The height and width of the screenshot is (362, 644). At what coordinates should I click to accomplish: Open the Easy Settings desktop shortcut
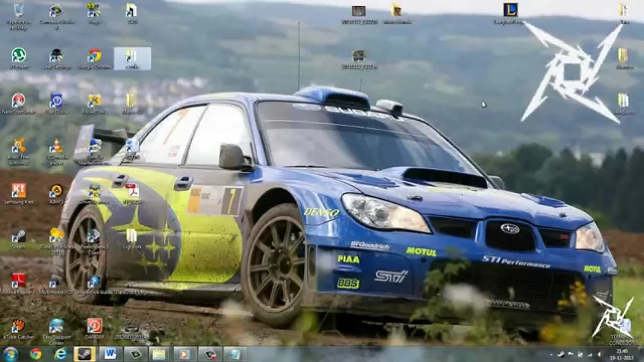(56, 58)
